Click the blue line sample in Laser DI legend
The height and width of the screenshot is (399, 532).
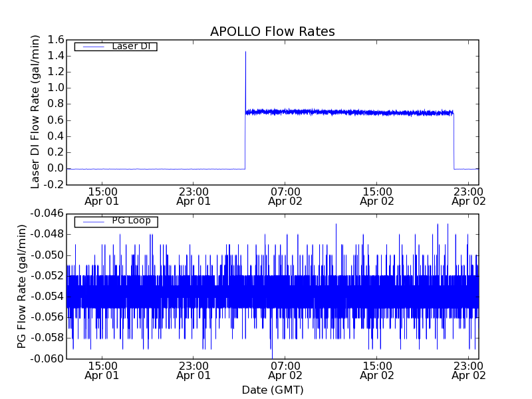pos(92,47)
